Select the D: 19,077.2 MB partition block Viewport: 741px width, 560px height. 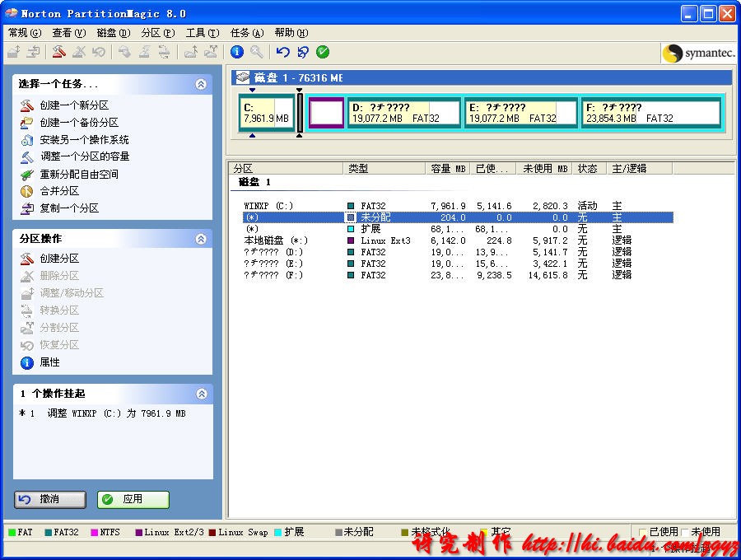(403, 113)
